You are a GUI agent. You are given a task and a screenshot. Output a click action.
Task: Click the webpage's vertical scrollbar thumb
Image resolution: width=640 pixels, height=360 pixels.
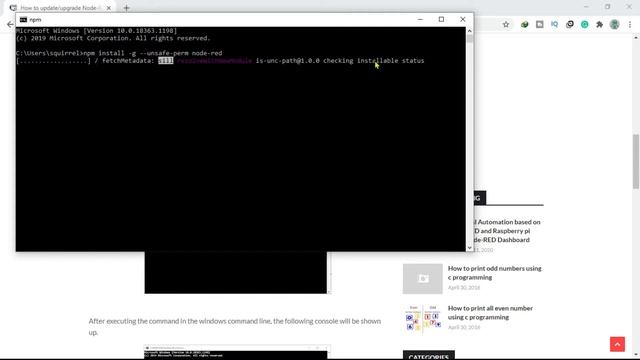tap(636, 161)
